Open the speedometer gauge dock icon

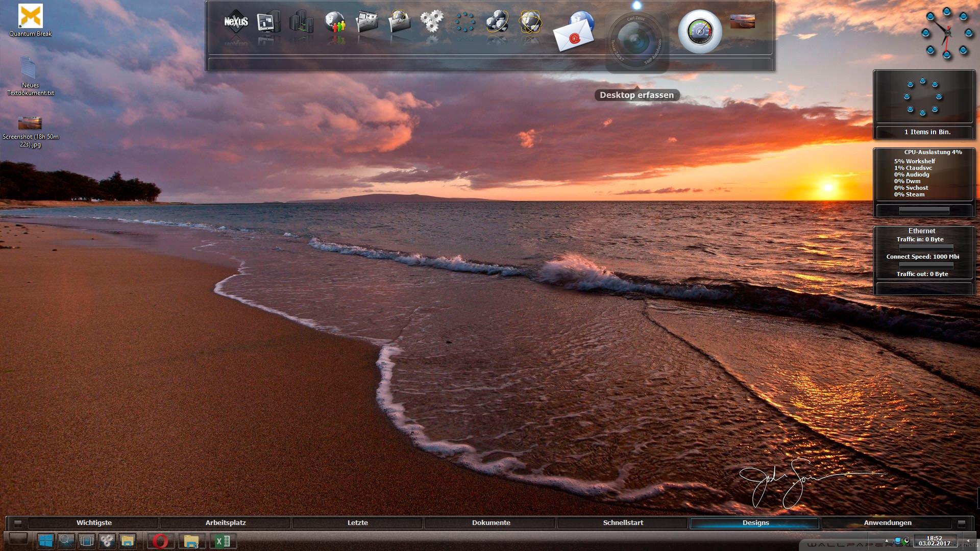click(700, 32)
